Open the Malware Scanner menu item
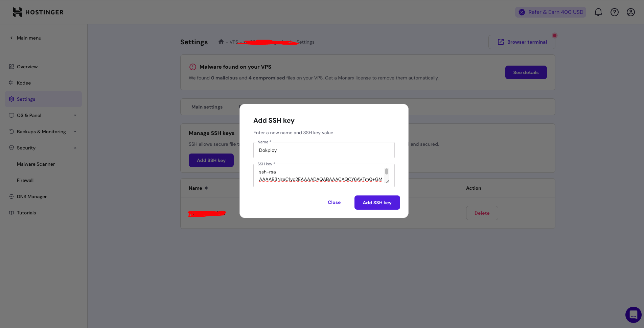 tap(36, 164)
